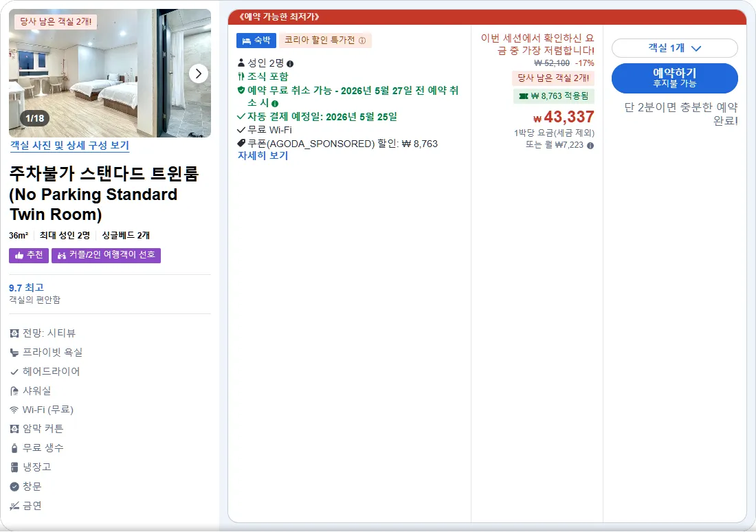Click the 자동 결제 예정일 text
This screenshot has width=756, height=532.
pyautogui.click(x=322, y=117)
